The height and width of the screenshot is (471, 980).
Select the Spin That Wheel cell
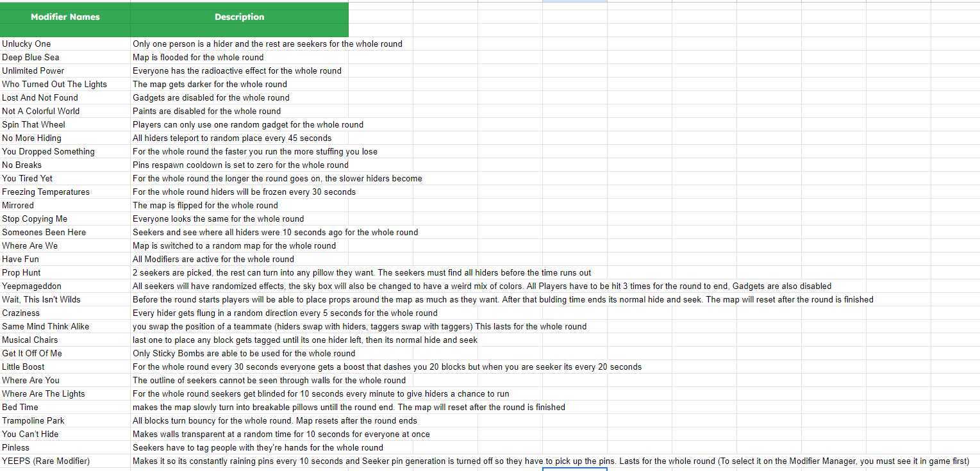point(65,124)
